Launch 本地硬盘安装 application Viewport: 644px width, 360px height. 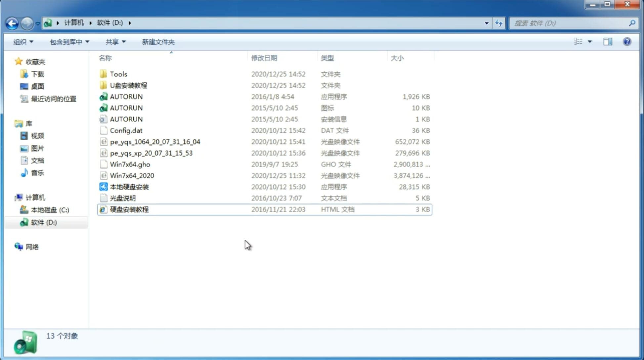coord(129,187)
